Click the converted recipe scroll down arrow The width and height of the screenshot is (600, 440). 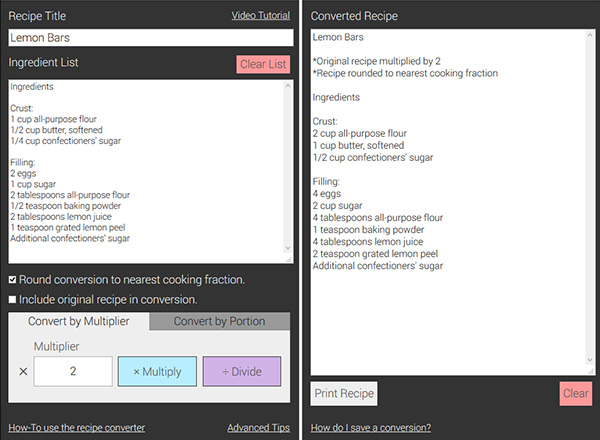coord(590,360)
